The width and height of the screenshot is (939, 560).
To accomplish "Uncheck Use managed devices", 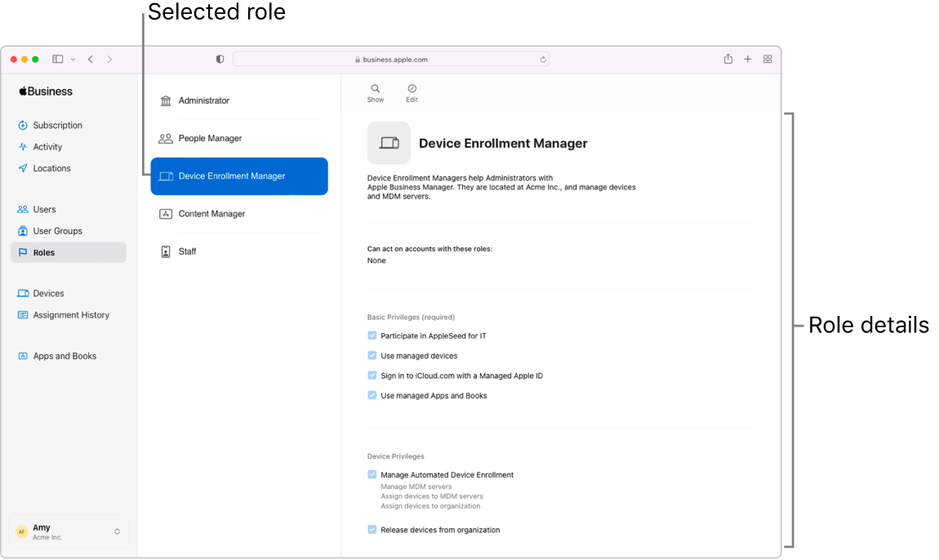I will coord(372,355).
